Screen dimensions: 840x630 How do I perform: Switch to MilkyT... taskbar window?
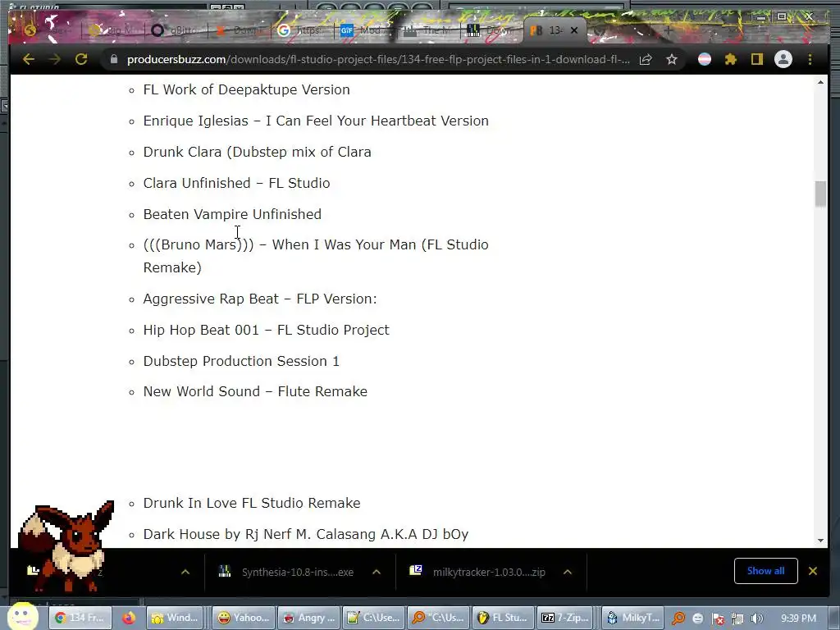coord(633,618)
